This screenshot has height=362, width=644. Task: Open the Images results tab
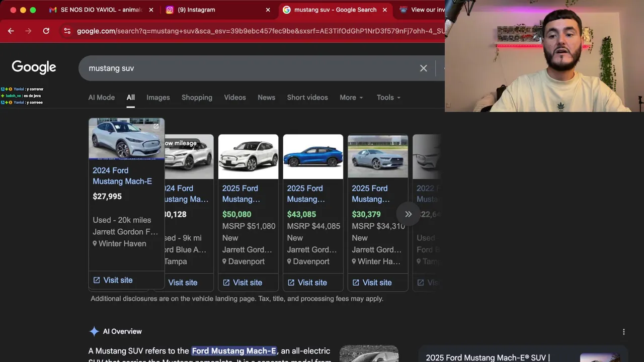pyautogui.click(x=158, y=98)
